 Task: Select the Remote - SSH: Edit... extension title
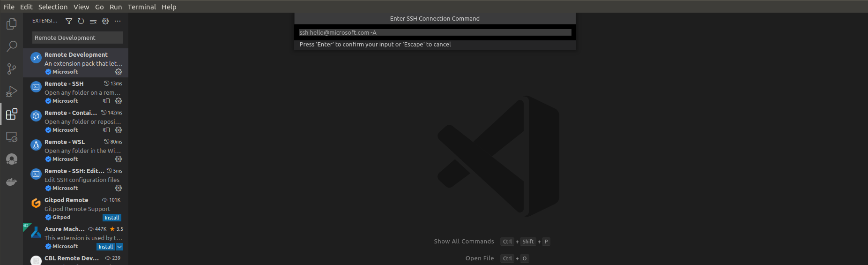74,171
